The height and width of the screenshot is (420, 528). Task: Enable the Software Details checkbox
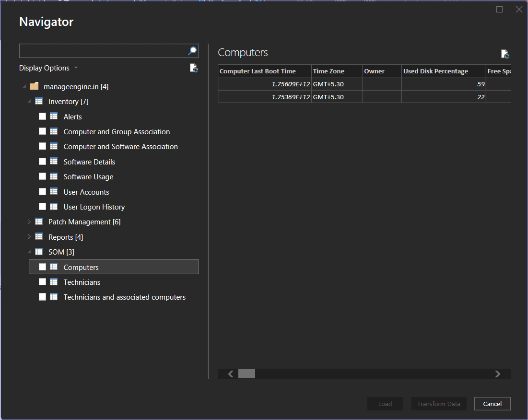pos(42,161)
